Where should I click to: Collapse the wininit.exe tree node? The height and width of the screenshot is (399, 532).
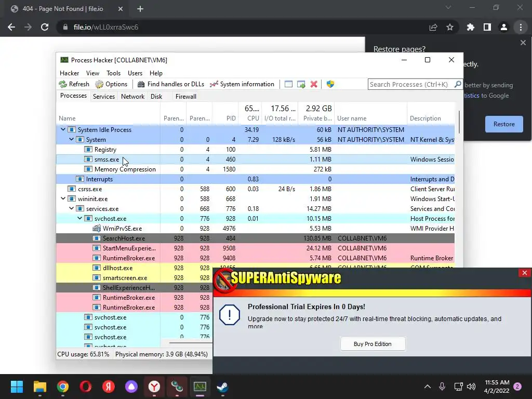[x=63, y=198]
